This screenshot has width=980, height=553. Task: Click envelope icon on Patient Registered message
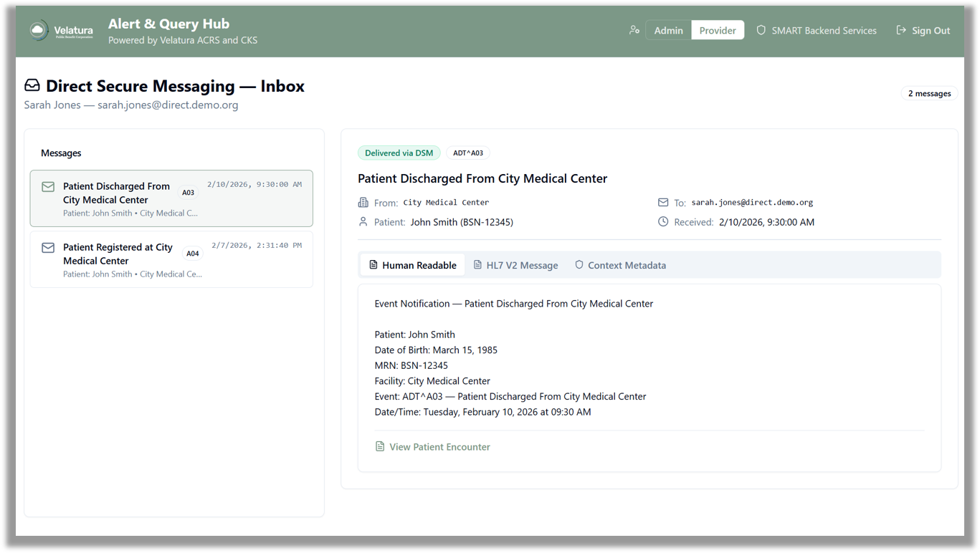(48, 248)
